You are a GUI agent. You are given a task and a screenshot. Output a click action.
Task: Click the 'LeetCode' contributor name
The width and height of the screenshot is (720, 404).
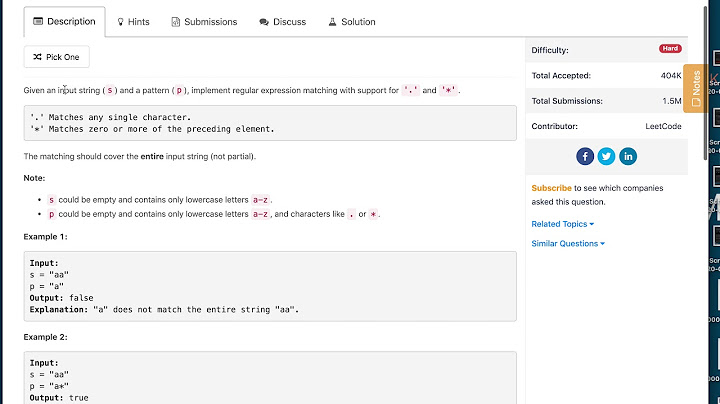[663, 126]
